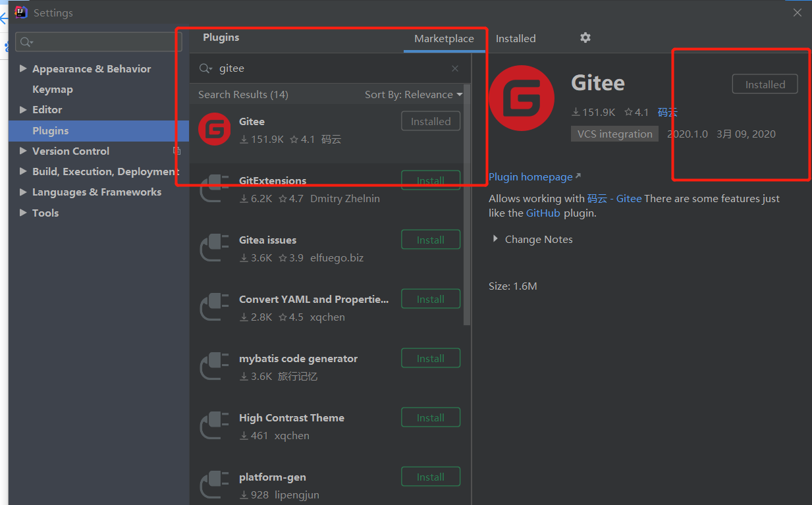Select the mybatis code generator icon

click(x=215, y=366)
